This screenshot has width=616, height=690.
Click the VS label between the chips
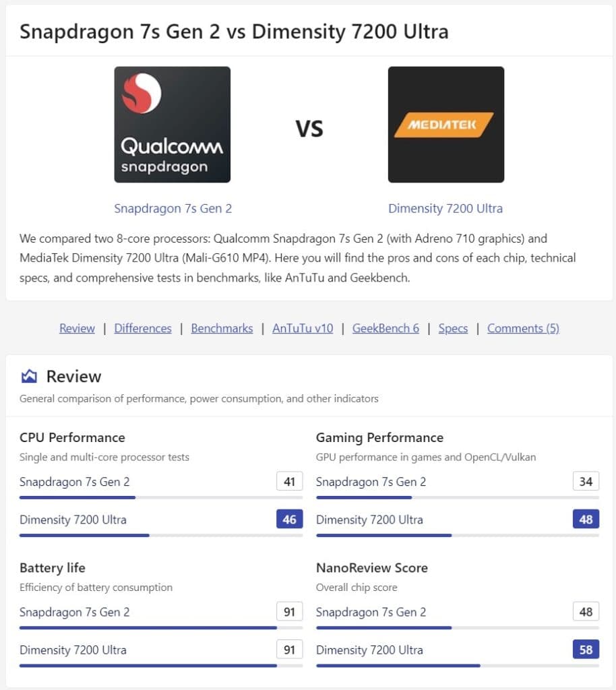click(x=309, y=128)
